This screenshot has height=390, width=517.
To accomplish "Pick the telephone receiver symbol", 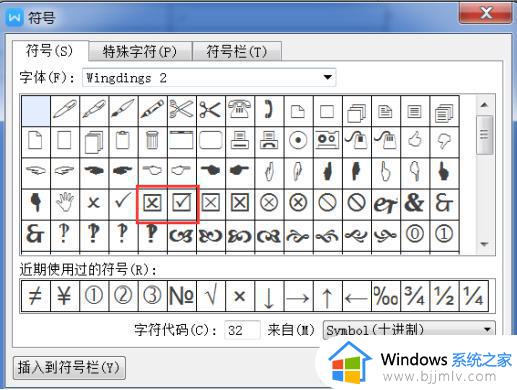I will 269,110.
